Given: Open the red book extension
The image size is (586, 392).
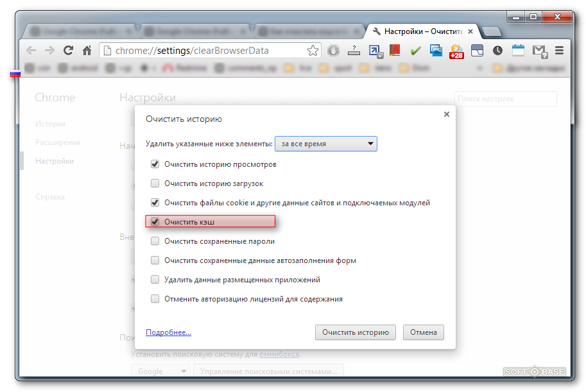Looking at the screenshot, I should (x=395, y=50).
